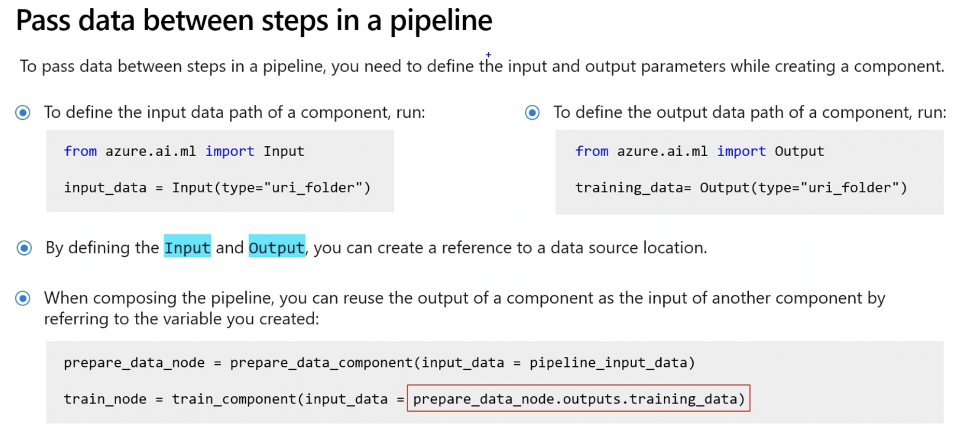Click the 'input_data = Input(type="uri_folder")' code line
The width and height of the screenshot is (980, 430).
point(217,187)
